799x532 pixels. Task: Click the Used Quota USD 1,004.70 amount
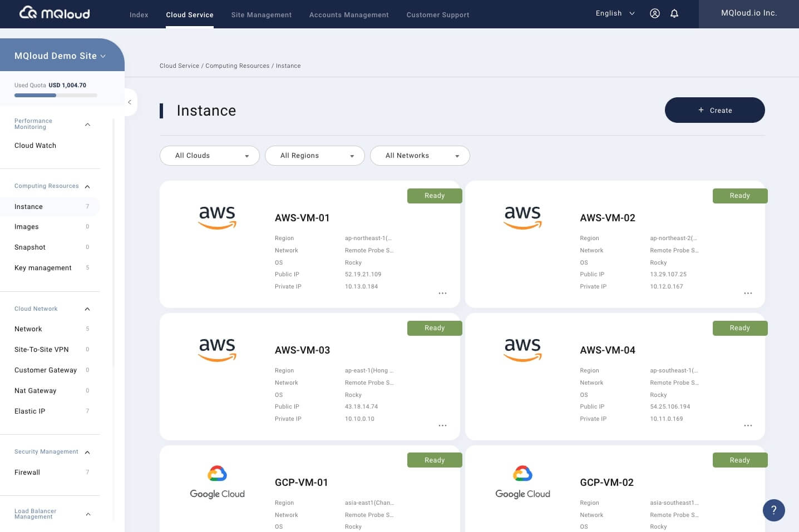coord(67,86)
